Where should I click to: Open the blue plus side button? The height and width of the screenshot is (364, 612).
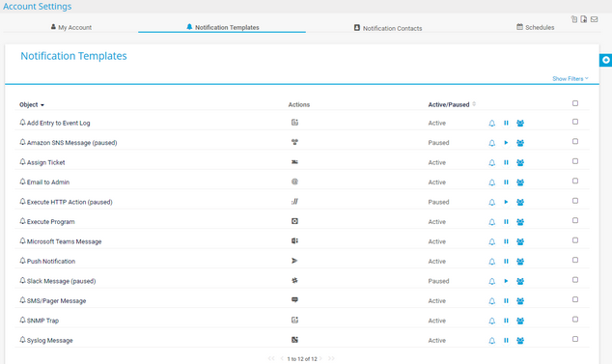[606, 60]
